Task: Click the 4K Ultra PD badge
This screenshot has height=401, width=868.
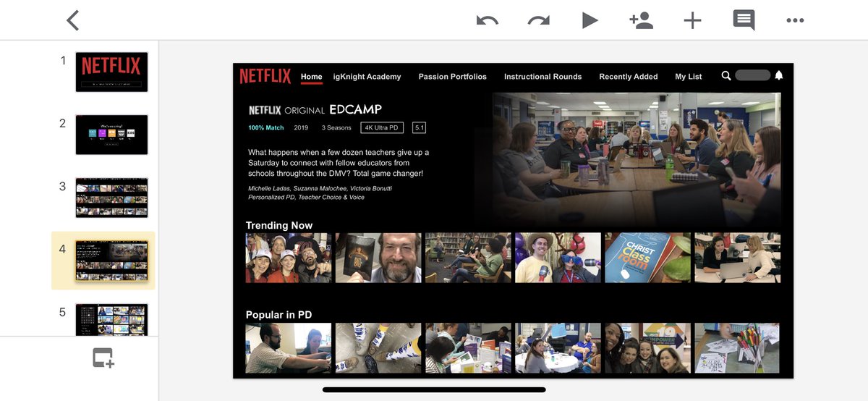Action: [381, 128]
